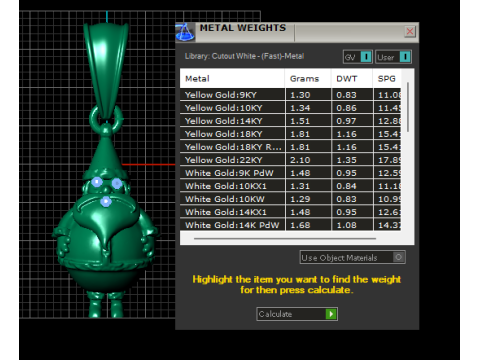Click the Calculate button

pyautogui.click(x=297, y=314)
